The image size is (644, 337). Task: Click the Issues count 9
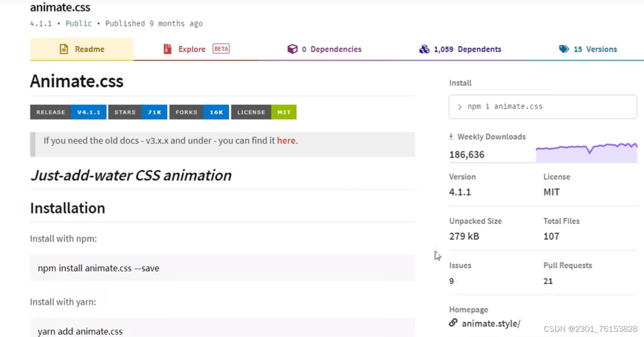click(451, 281)
